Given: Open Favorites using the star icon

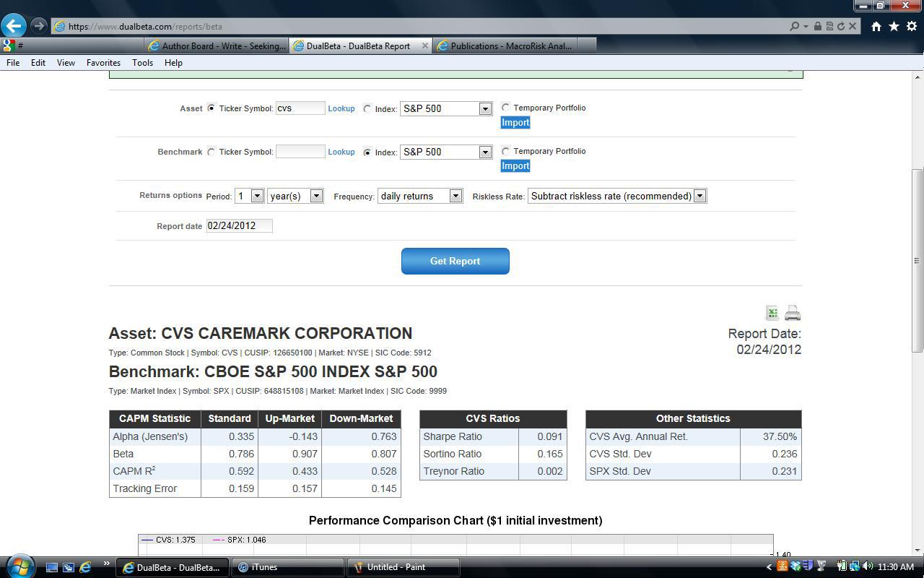Looking at the screenshot, I should 894,26.
